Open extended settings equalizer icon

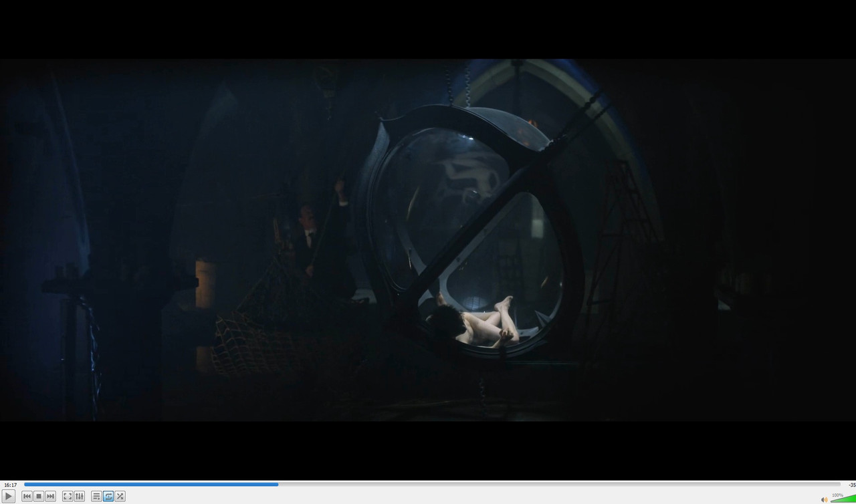click(80, 496)
